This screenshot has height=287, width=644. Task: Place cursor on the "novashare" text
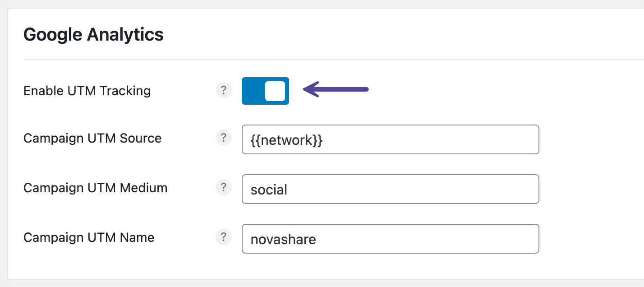(283, 239)
